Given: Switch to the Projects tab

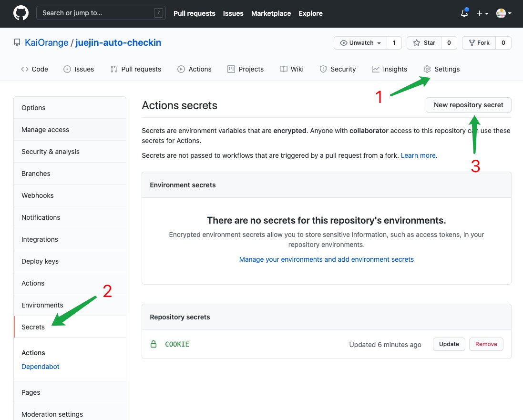Looking at the screenshot, I should 246,69.
